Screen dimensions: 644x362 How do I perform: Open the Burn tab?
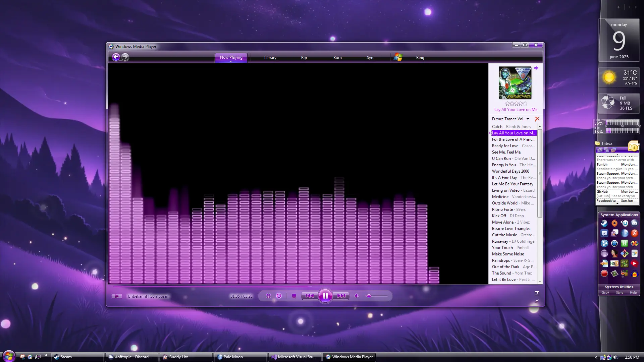tap(337, 58)
